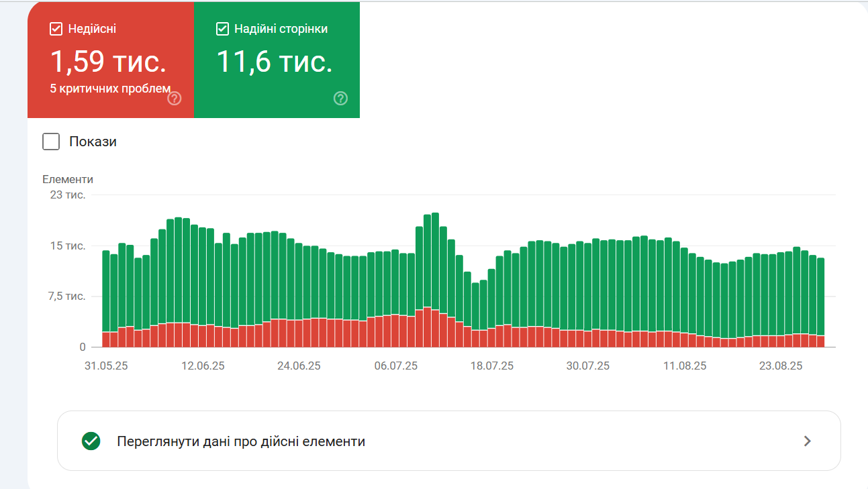Image resolution: width=868 pixels, height=489 pixels.
Task: Click the Елементи chart axis title
Action: coord(68,179)
